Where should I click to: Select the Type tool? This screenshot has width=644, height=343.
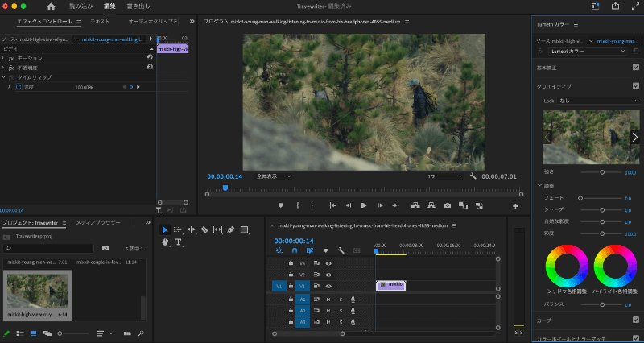[x=178, y=242]
